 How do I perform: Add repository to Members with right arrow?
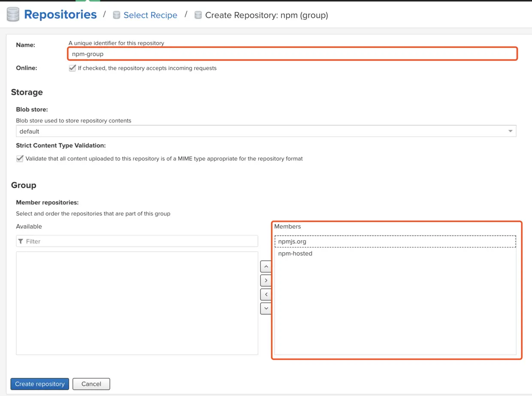pyautogui.click(x=266, y=280)
